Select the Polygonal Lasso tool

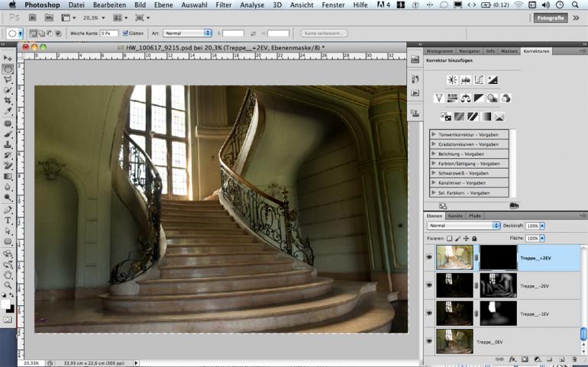8,79
